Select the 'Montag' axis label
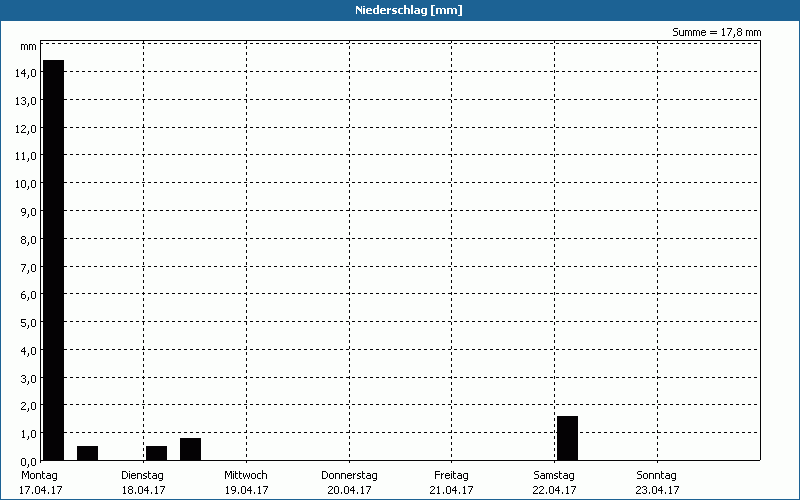 [x=39, y=475]
